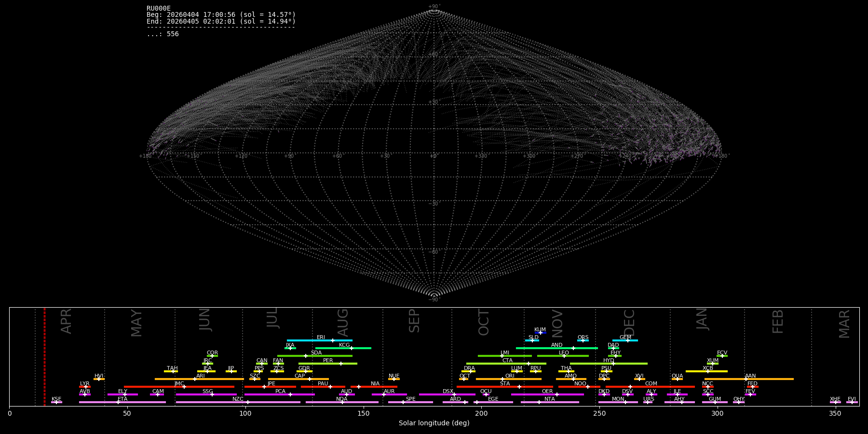Click the station code 'RU000E' in the header
Viewport: 868px width, 434px height.
tap(159, 9)
